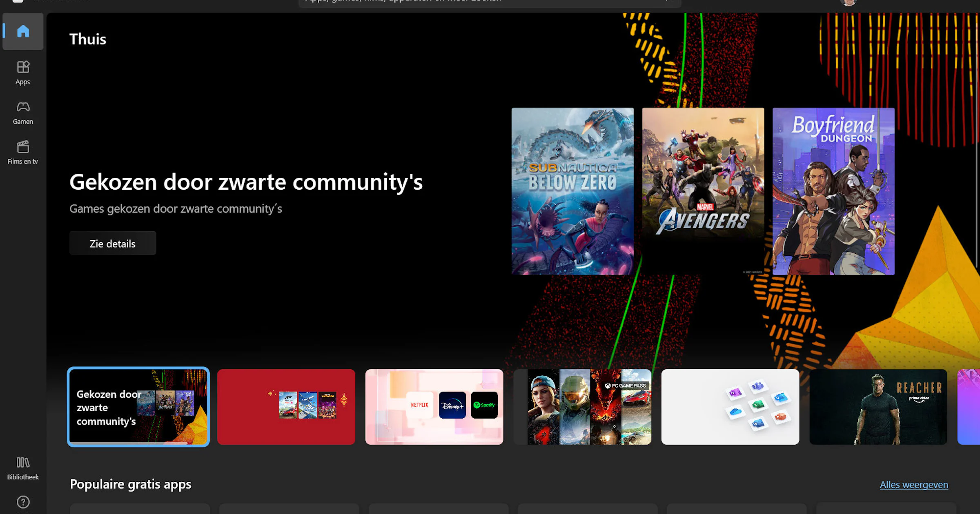Select the Microsoft 365 apps carousel card
Image resolution: width=980 pixels, height=514 pixels.
pyautogui.click(x=730, y=407)
